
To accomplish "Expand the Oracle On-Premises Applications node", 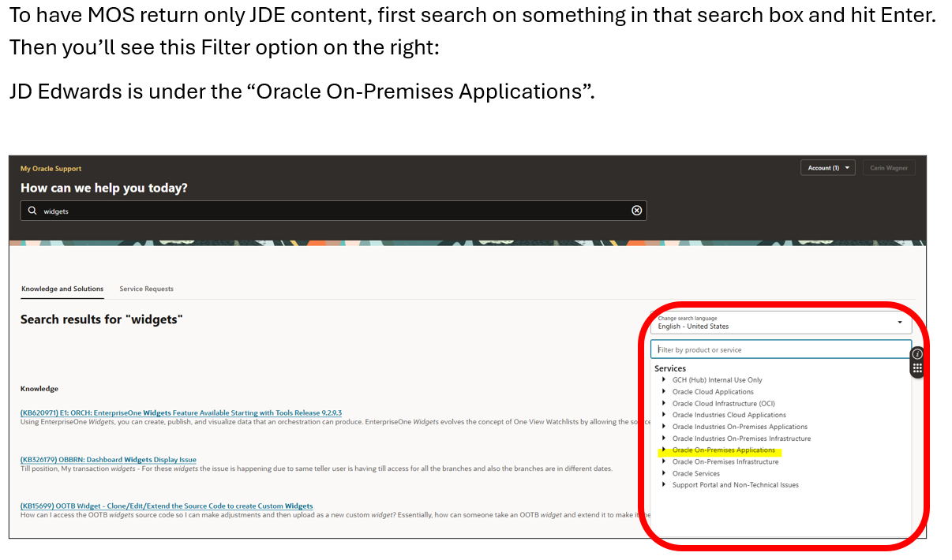I will (664, 450).
